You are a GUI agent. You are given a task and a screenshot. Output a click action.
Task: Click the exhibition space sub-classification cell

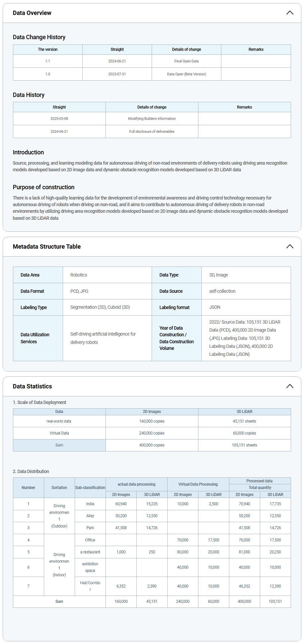[90, 567]
